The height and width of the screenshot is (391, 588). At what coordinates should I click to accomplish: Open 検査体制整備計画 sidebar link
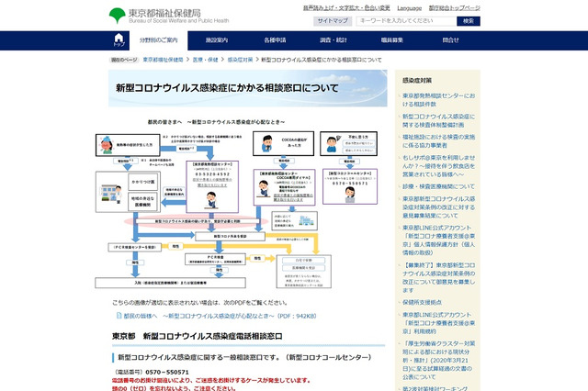point(439,120)
